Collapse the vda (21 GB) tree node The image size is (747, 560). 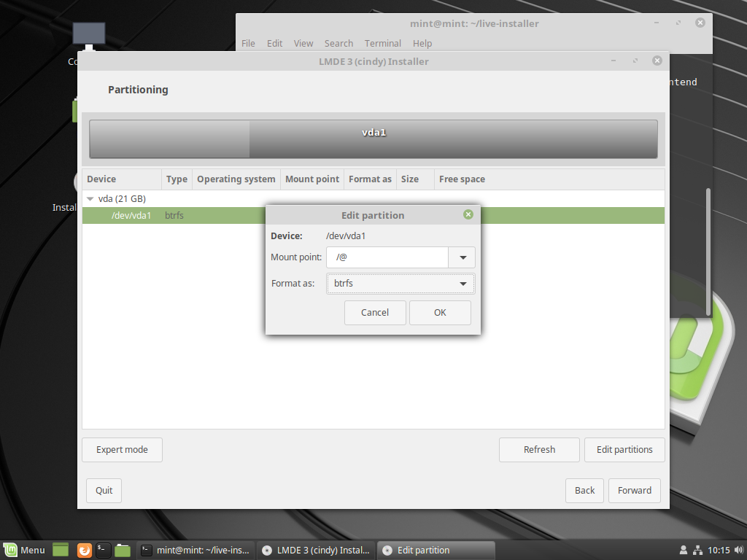pos(90,199)
